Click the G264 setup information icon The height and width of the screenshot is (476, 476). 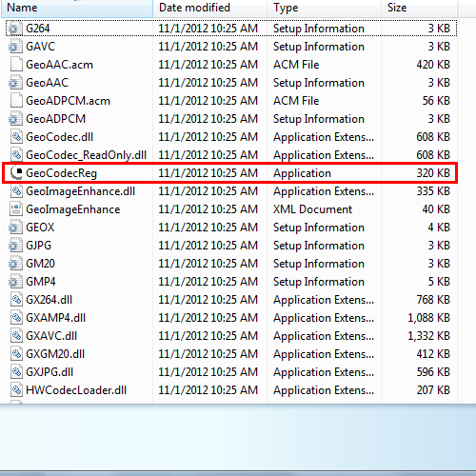click(15, 29)
